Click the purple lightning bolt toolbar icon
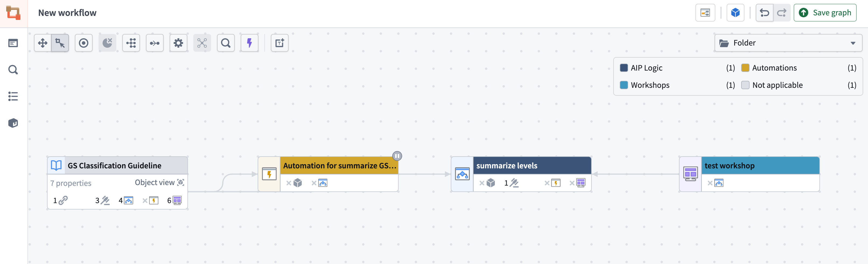868x264 pixels. coord(249,43)
